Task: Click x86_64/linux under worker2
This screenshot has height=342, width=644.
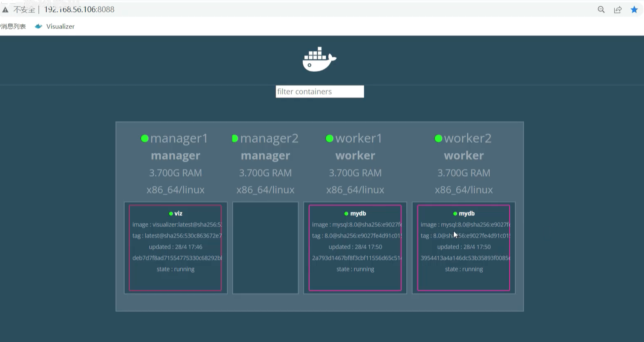Action: click(x=464, y=190)
